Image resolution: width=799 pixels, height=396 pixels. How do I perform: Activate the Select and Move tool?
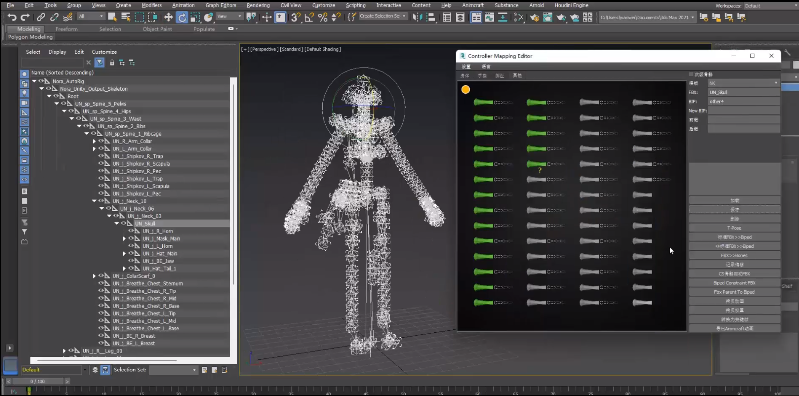tap(168, 17)
